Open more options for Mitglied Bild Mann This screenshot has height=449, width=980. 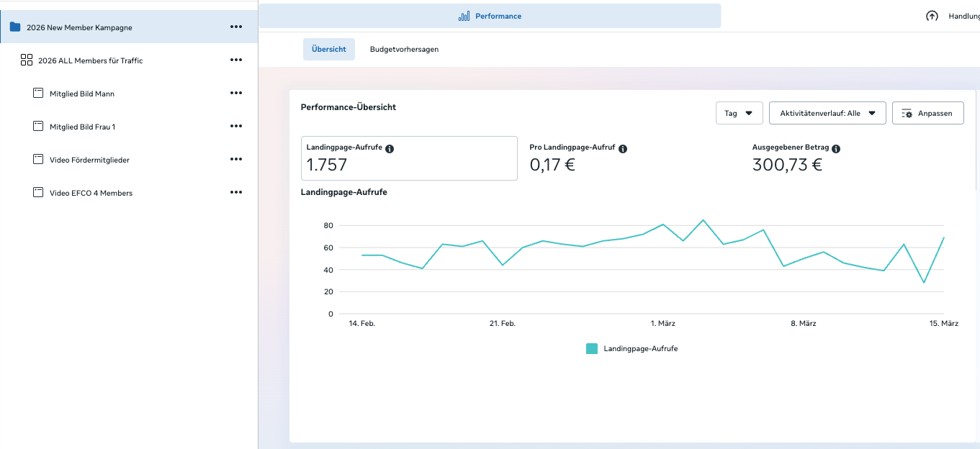[236, 94]
